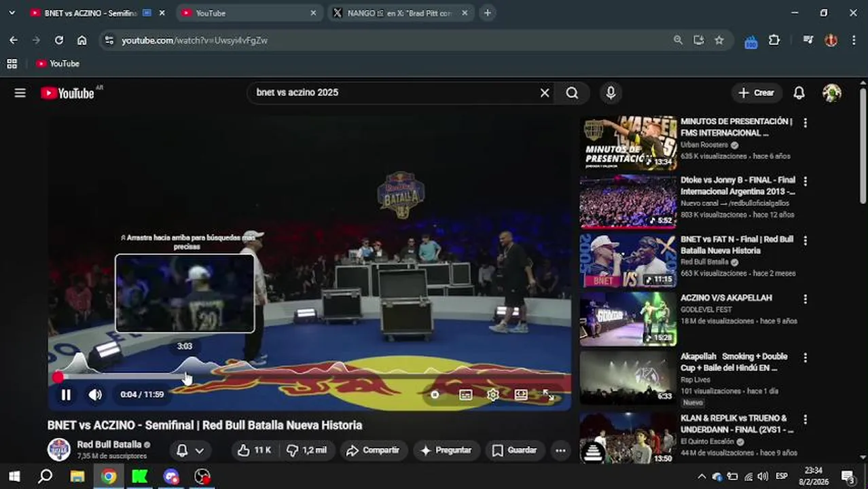
Task: Open taskbar search magnifier
Action: pyautogui.click(x=45, y=476)
